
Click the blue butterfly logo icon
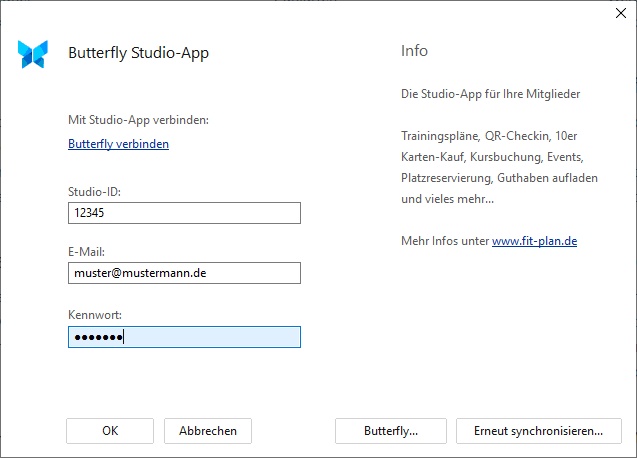tap(33, 54)
